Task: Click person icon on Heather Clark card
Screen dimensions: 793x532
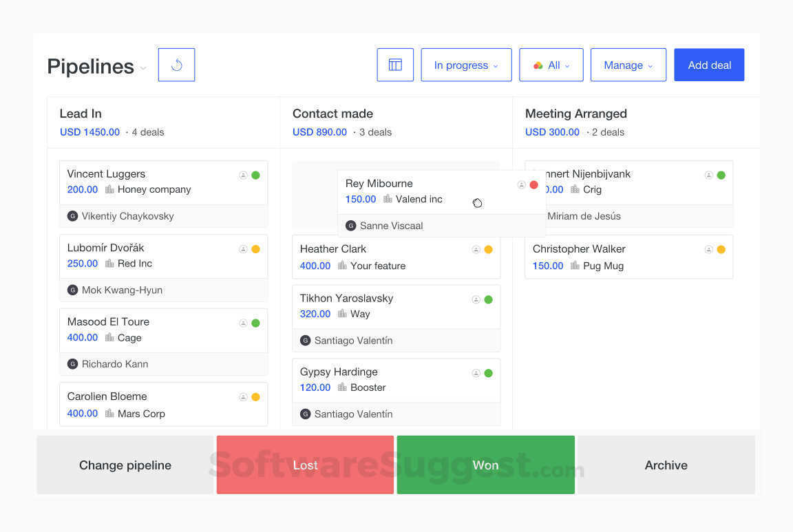Action: [476, 250]
